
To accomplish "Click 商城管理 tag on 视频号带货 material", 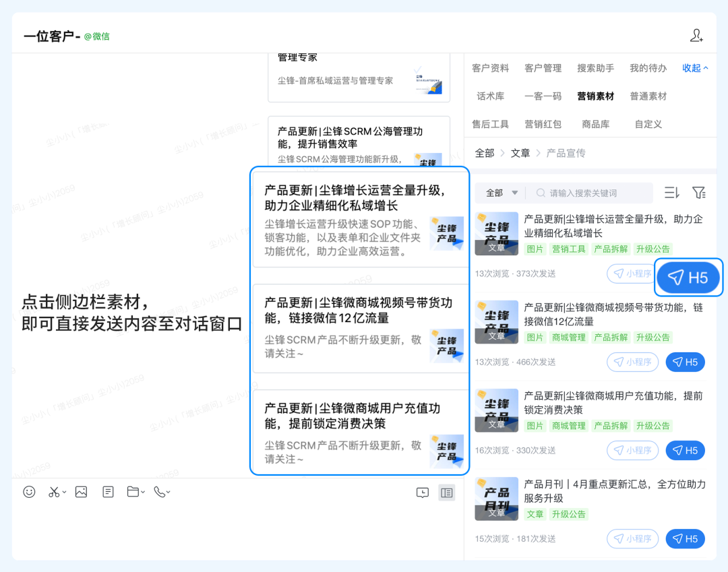I will (568, 338).
